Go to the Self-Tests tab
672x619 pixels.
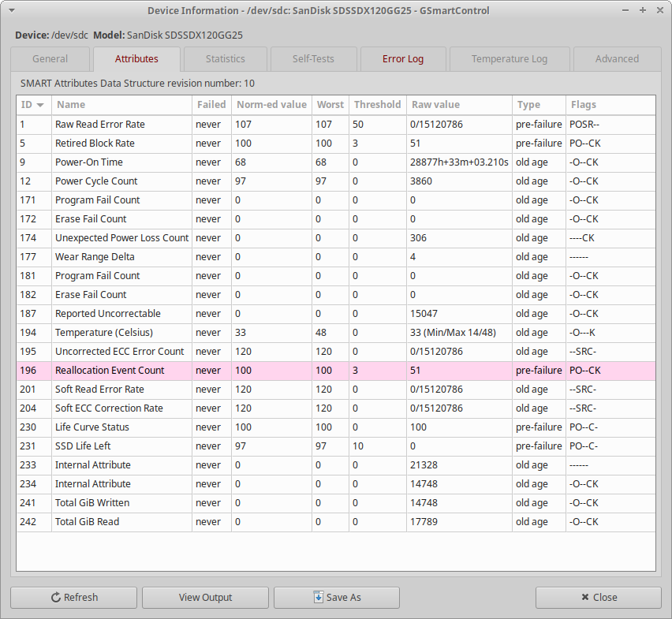coord(313,59)
